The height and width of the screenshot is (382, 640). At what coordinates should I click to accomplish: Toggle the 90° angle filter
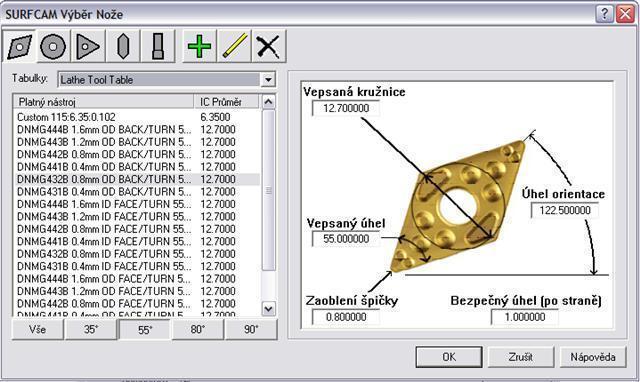point(251,329)
